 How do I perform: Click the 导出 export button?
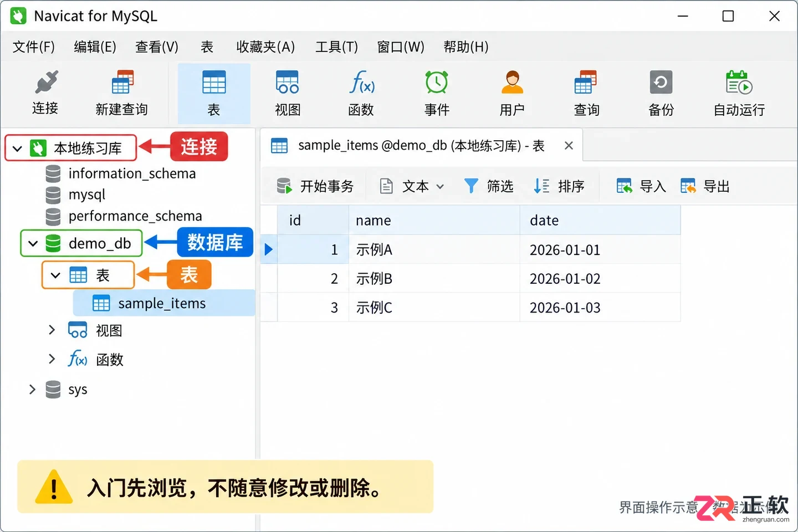[705, 186]
